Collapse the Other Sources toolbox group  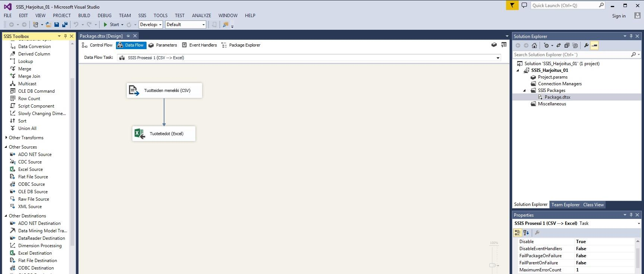[x=6, y=147]
